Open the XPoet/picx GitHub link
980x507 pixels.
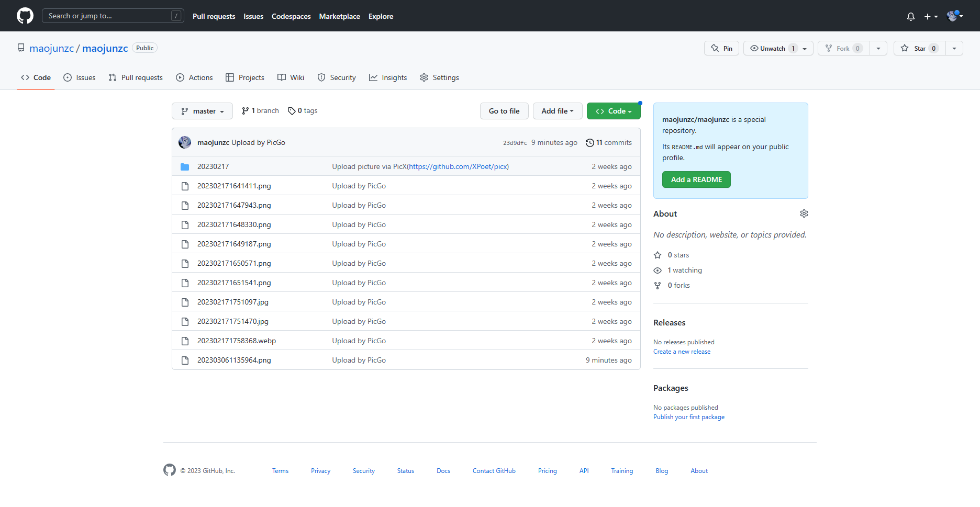tap(458, 166)
